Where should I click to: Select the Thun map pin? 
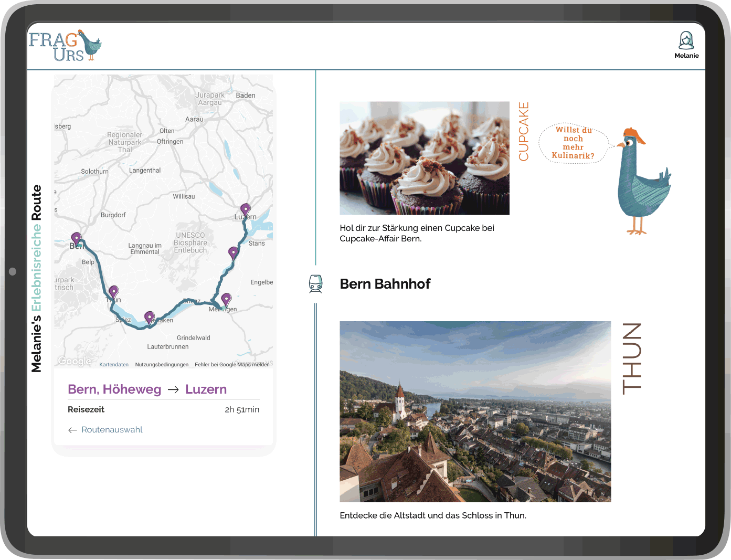[x=114, y=292]
